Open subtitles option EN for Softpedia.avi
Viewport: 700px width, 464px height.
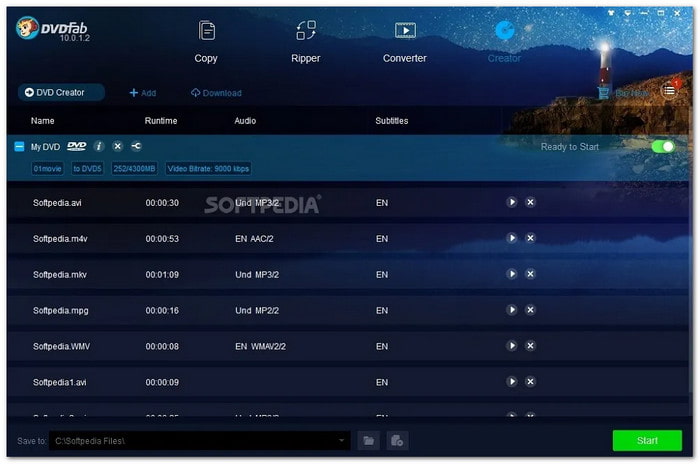382,203
